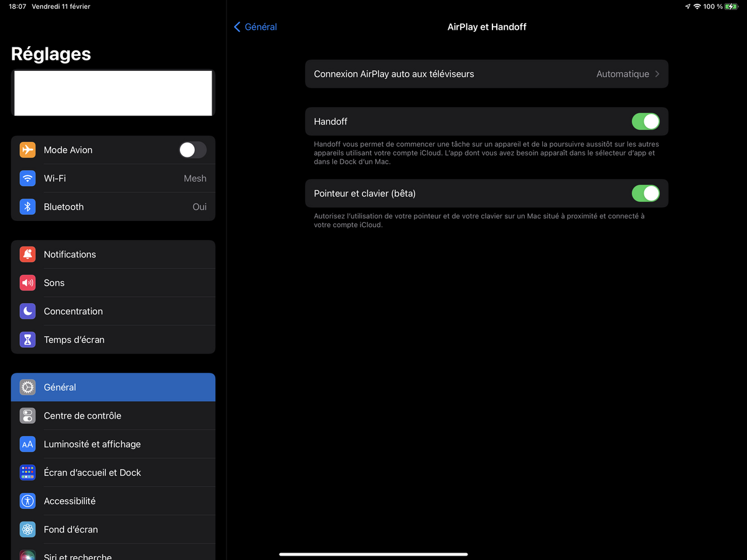Disable the Pointeur et clavier (bêta) switch
Screen dimensions: 747x560
tap(646, 194)
